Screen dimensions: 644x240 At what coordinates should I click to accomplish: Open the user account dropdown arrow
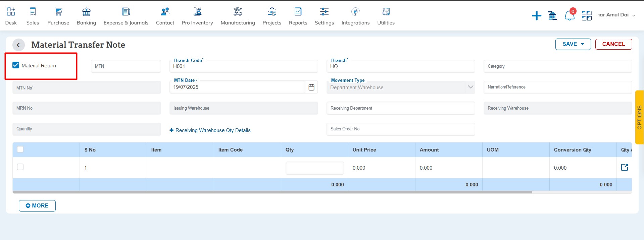pyautogui.click(x=634, y=15)
